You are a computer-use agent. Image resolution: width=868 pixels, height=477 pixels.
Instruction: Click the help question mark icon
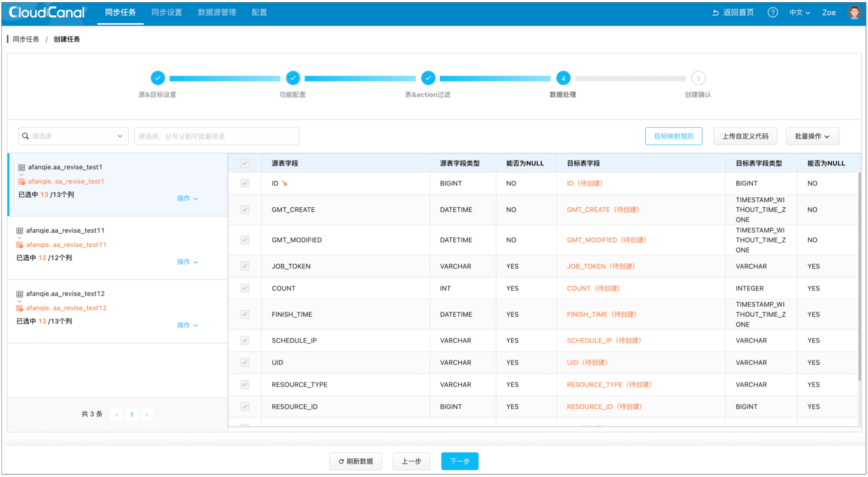(773, 12)
